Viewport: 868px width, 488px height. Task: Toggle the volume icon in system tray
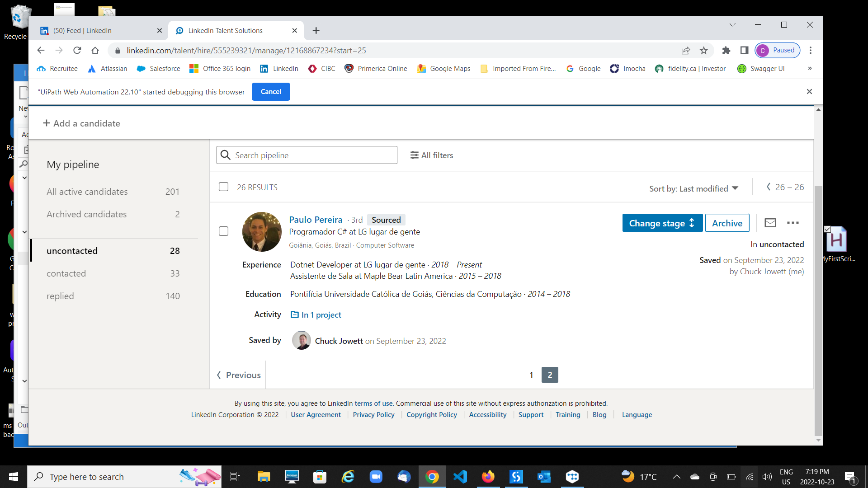tap(767, 476)
